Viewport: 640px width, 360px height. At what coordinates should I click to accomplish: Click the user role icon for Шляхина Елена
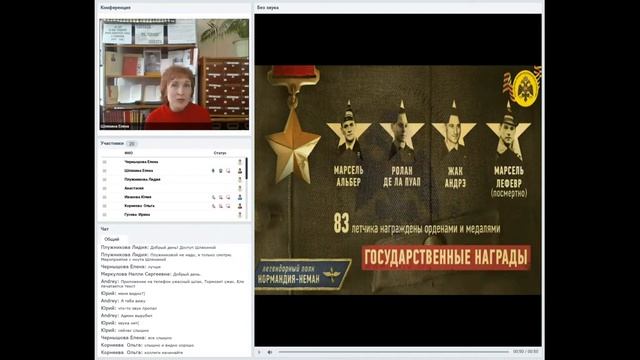(240, 171)
